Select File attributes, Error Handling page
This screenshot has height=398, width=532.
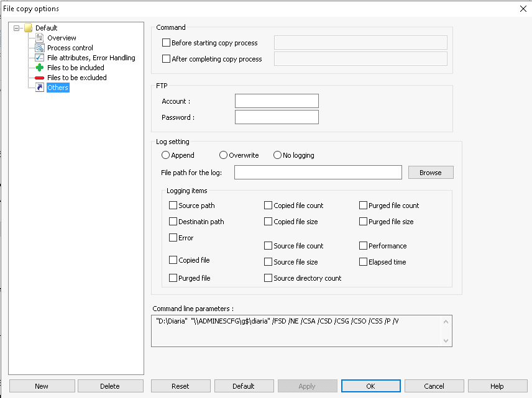coord(91,58)
